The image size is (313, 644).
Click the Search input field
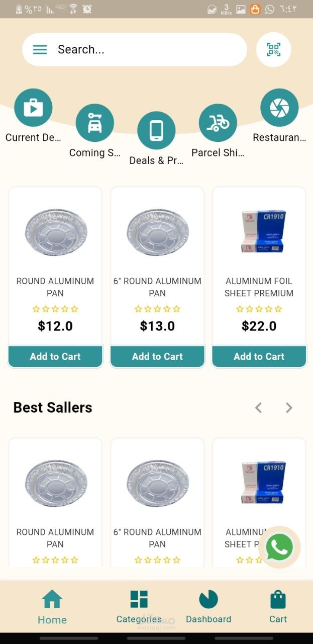pyautogui.click(x=146, y=49)
